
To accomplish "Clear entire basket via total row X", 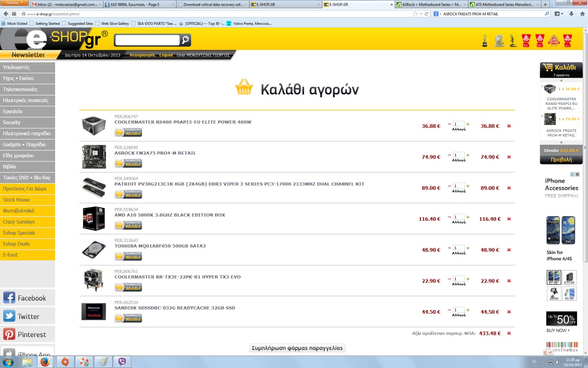I will pyautogui.click(x=509, y=333).
